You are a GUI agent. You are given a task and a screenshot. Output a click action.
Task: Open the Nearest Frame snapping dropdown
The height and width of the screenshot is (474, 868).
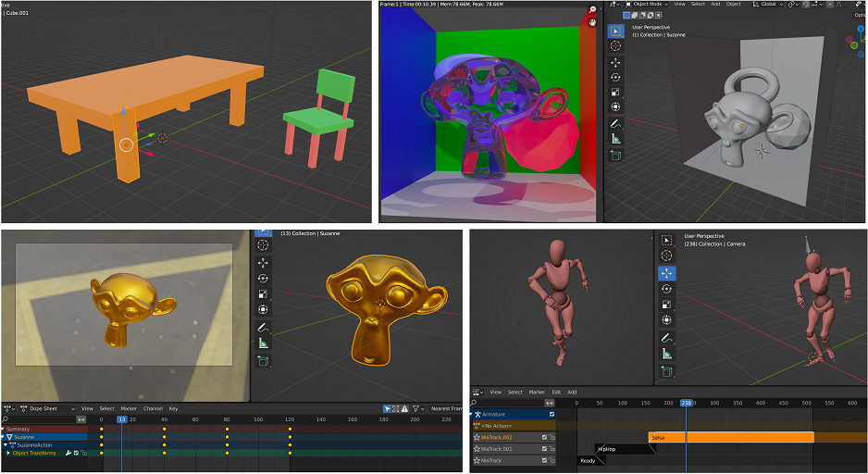[x=446, y=408]
